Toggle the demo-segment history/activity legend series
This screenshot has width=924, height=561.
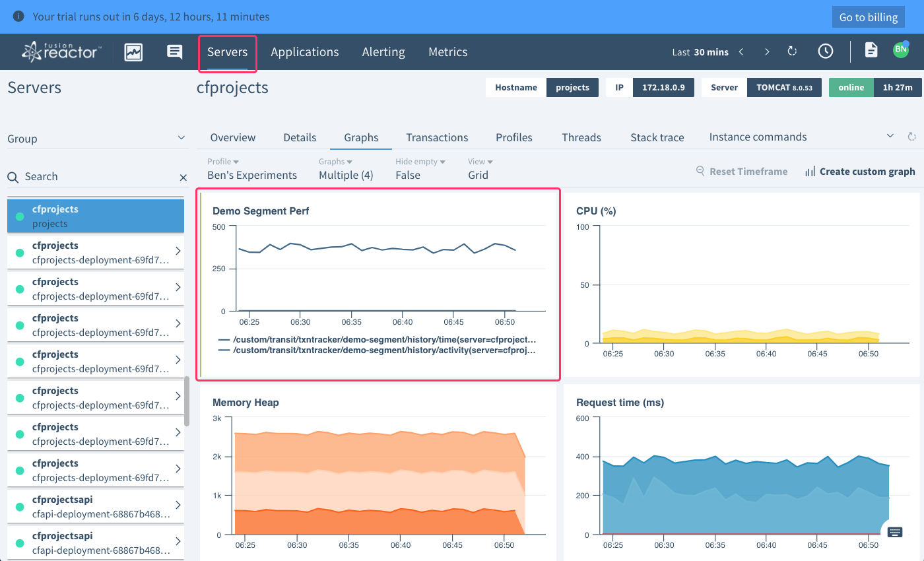pyautogui.click(x=376, y=351)
